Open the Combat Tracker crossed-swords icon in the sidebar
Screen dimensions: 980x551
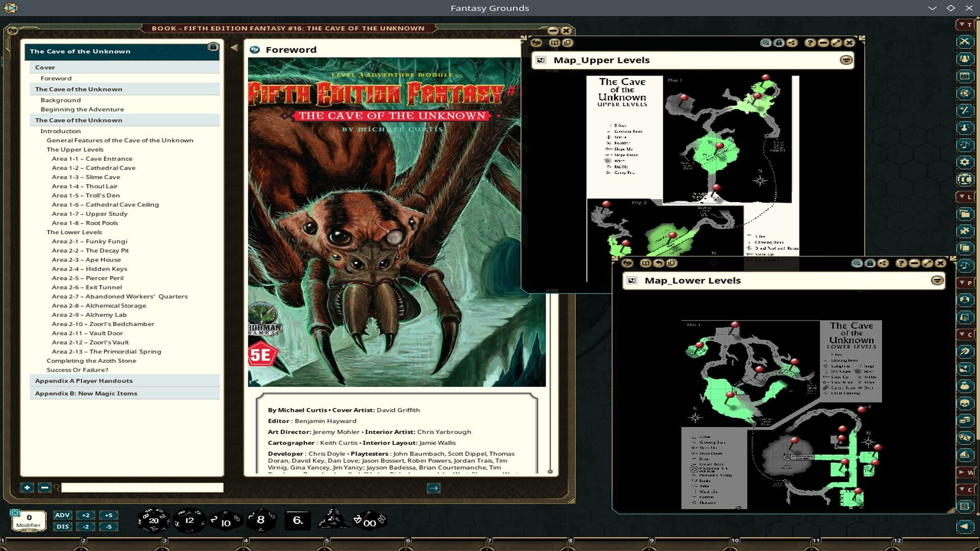[965, 42]
